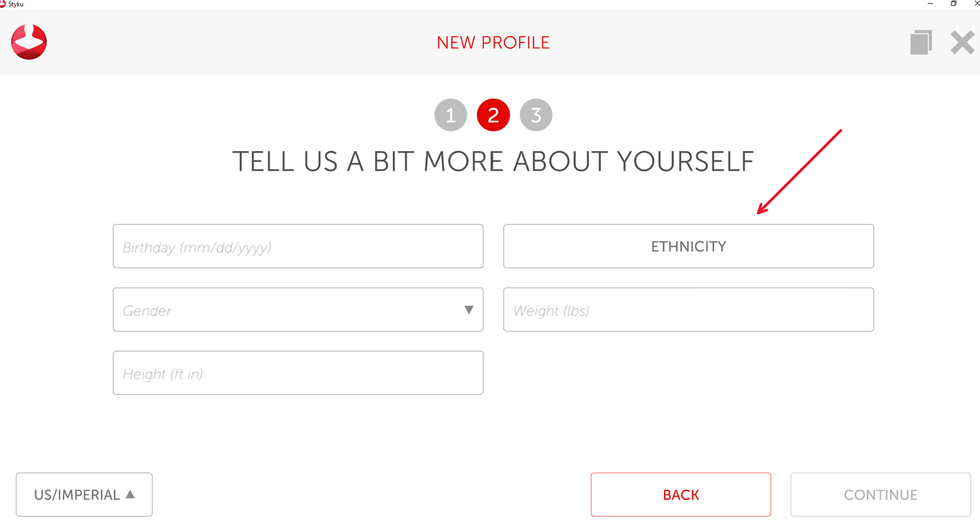Select the step 2 circle indicator
This screenshot has height=532, width=980.
click(x=493, y=115)
